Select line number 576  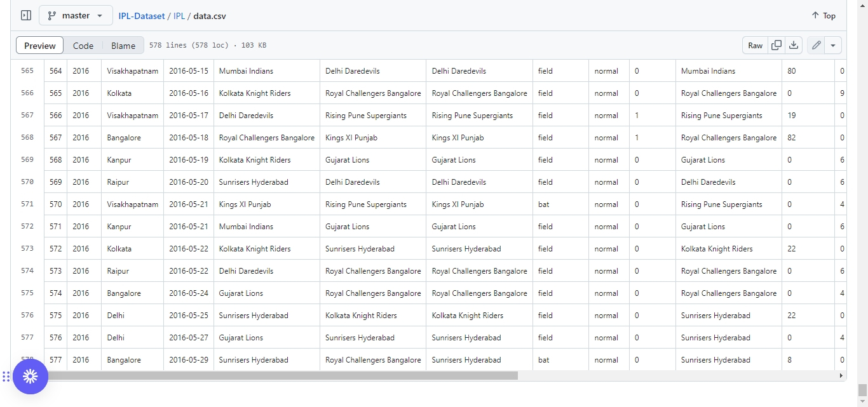click(x=27, y=316)
